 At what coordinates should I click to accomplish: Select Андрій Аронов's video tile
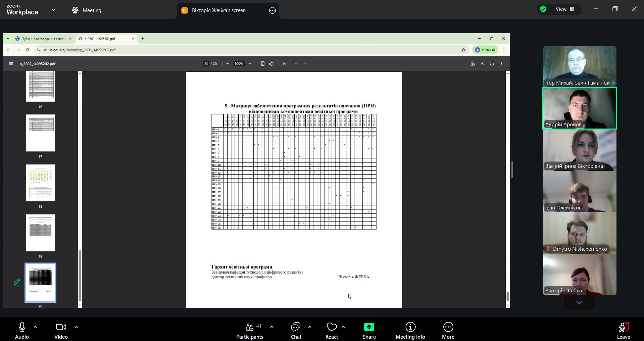click(579, 108)
